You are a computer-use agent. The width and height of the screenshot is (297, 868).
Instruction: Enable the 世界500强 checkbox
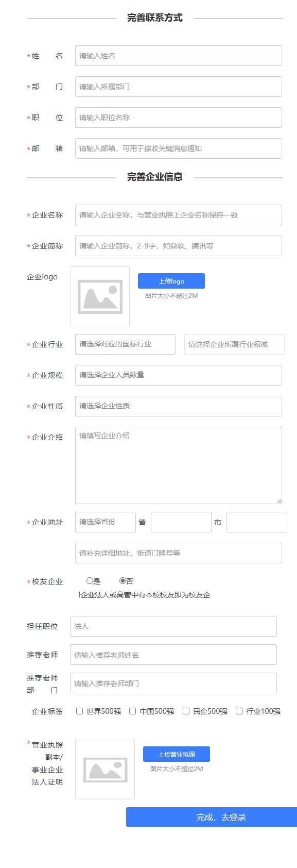79,711
